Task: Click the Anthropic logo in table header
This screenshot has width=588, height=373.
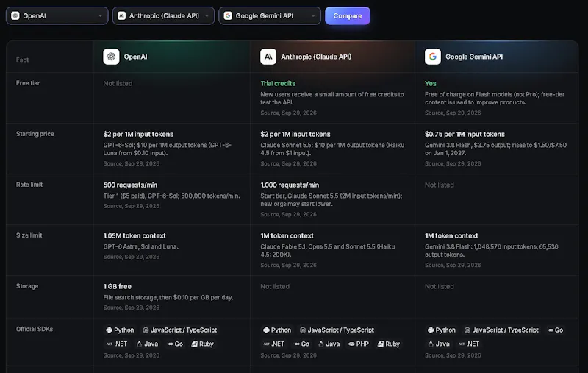Action: pyautogui.click(x=268, y=57)
